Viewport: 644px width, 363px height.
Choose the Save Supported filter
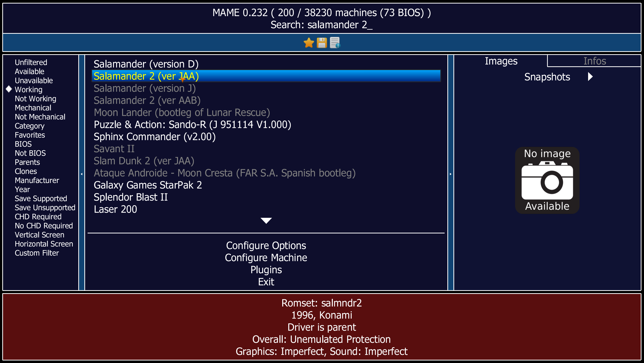click(41, 198)
